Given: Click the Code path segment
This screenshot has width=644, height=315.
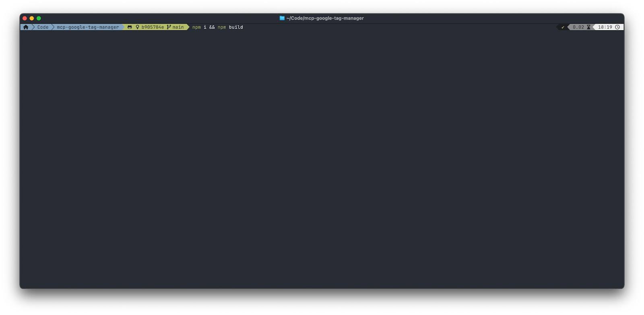Looking at the screenshot, I should [43, 27].
